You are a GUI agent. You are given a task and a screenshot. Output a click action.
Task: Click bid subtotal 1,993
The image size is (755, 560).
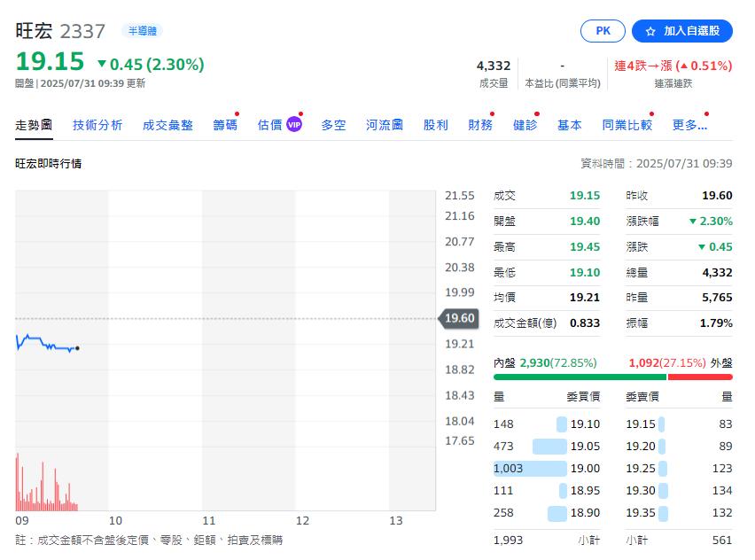click(x=508, y=541)
